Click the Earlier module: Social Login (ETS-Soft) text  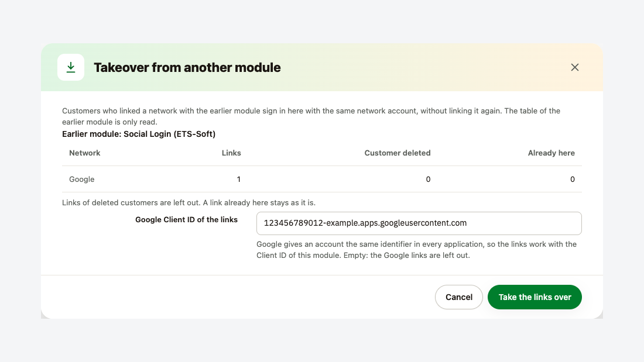coord(139,134)
